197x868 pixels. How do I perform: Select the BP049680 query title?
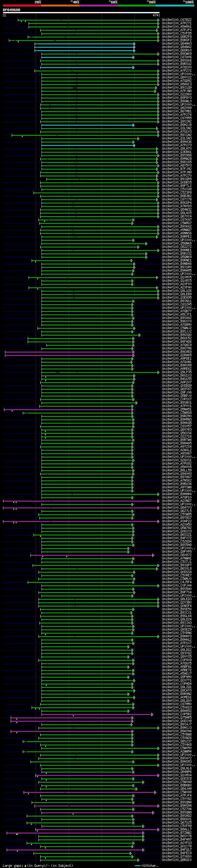point(11,10)
